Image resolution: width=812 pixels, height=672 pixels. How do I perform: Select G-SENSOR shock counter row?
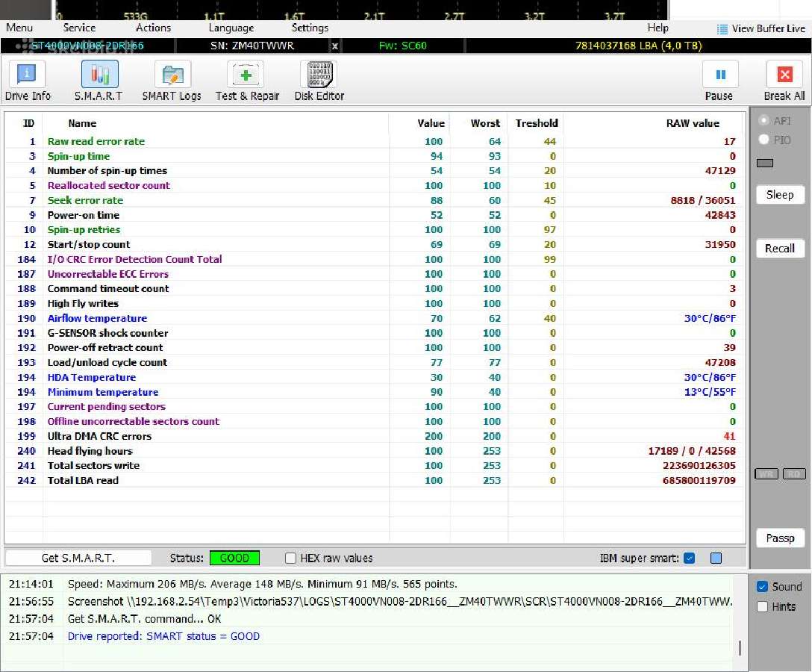[x=375, y=333]
